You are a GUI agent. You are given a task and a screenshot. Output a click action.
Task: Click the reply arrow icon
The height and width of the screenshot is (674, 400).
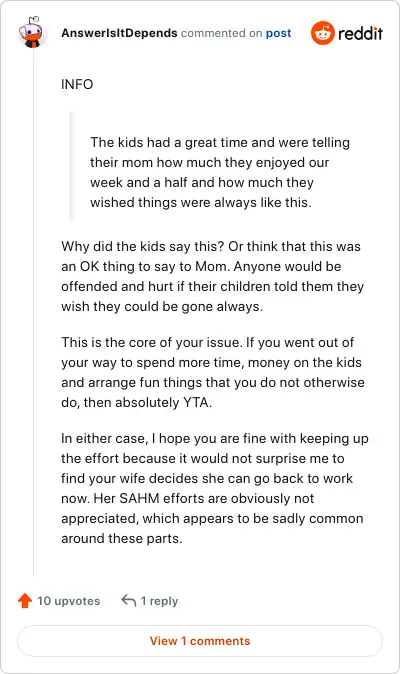point(128,600)
